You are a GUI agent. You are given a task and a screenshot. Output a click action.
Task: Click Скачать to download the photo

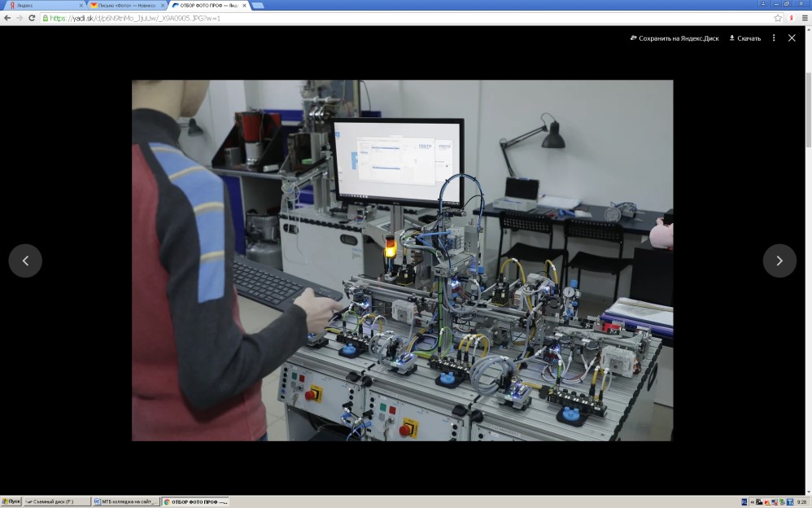[x=744, y=38]
